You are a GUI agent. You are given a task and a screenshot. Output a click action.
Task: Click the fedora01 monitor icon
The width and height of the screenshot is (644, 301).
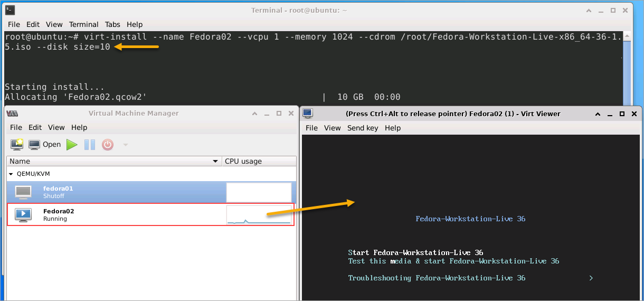tap(23, 192)
